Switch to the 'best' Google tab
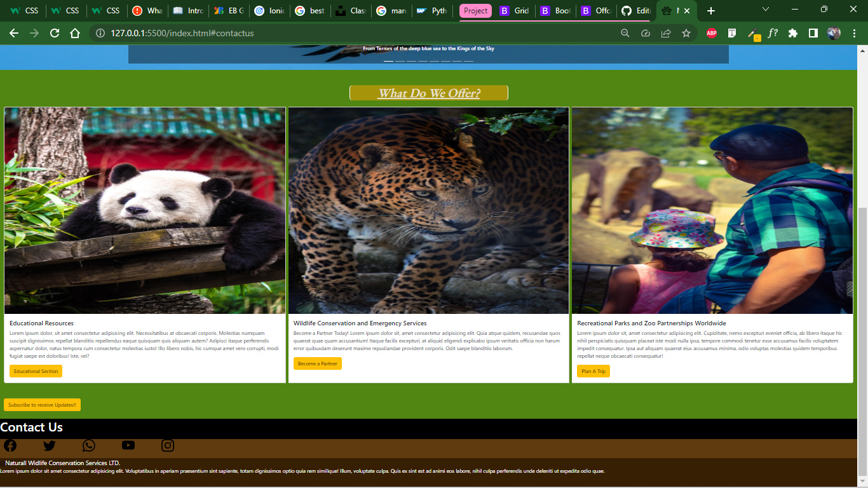The image size is (868, 488). point(309,11)
